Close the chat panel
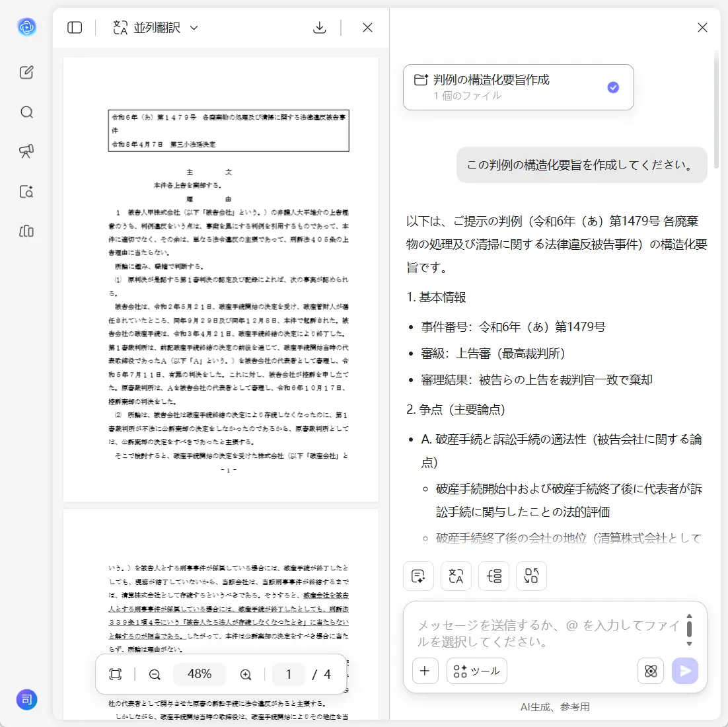 coord(702,27)
